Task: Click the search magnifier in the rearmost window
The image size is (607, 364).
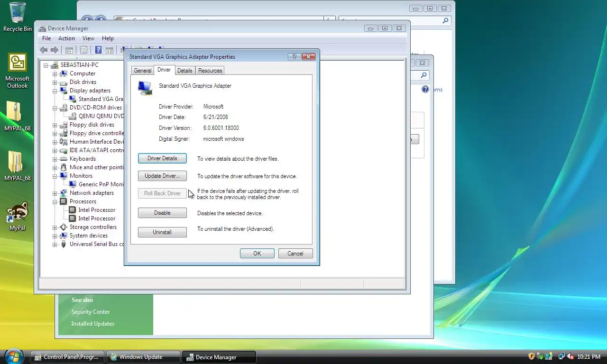Action: (x=445, y=21)
